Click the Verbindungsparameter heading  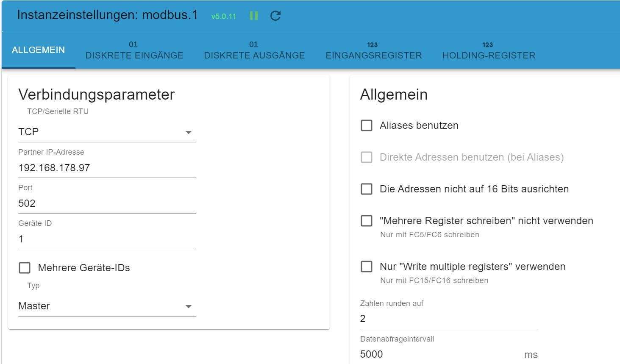coord(97,94)
